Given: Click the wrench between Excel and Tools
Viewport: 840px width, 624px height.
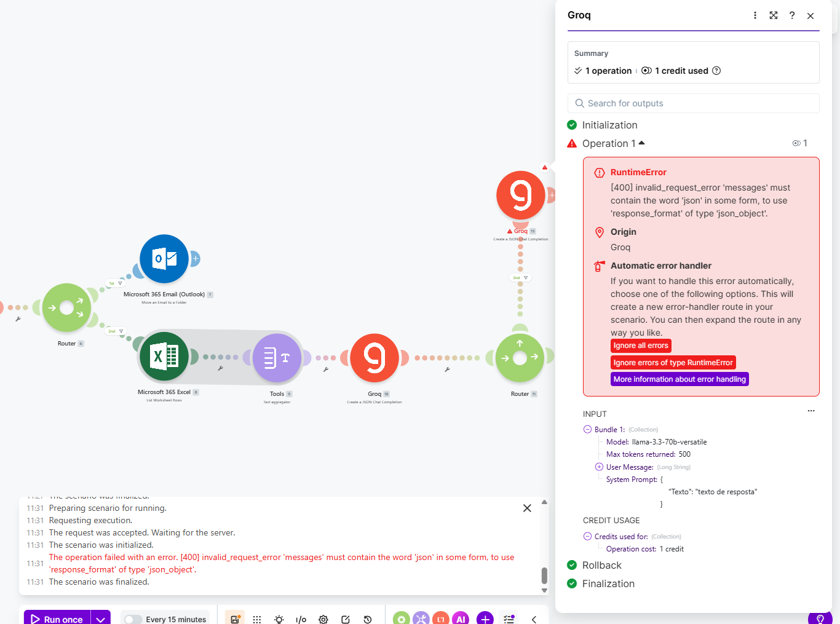Looking at the screenshot, I should (220, 368).
